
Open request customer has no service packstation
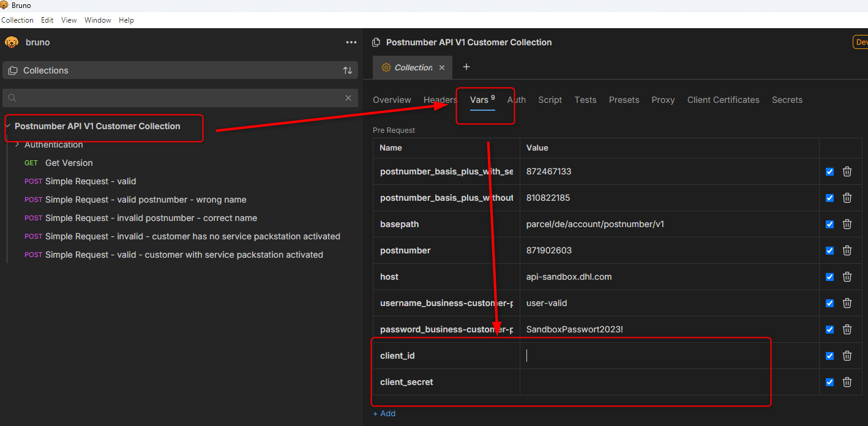pos(182,236)
